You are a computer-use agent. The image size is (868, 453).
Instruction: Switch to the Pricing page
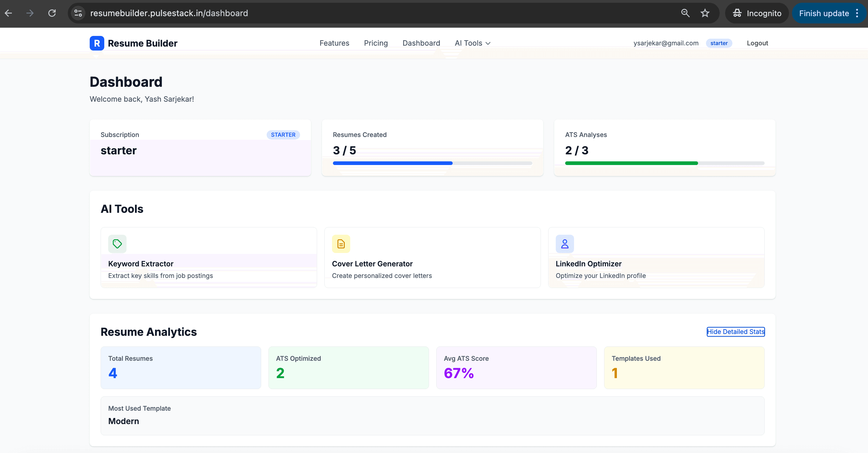(376, 43)
